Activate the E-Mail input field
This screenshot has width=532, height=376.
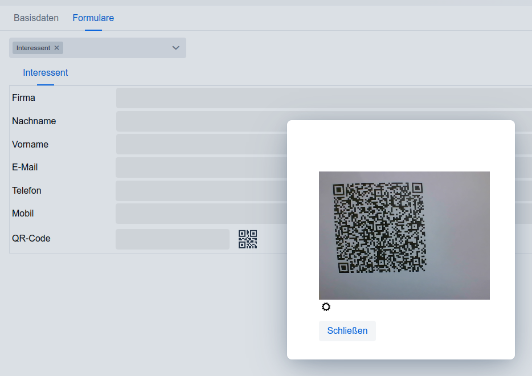[x=202, y=167]
